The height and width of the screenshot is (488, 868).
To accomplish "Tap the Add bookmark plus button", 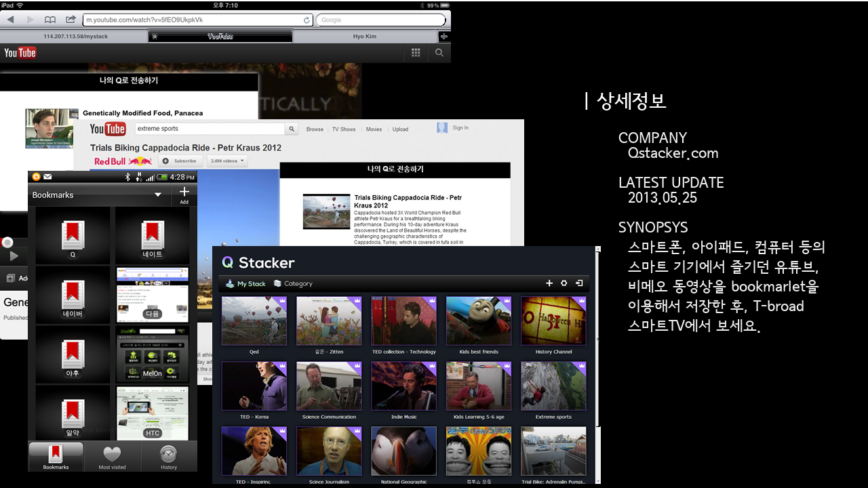I will click(184, 195).
